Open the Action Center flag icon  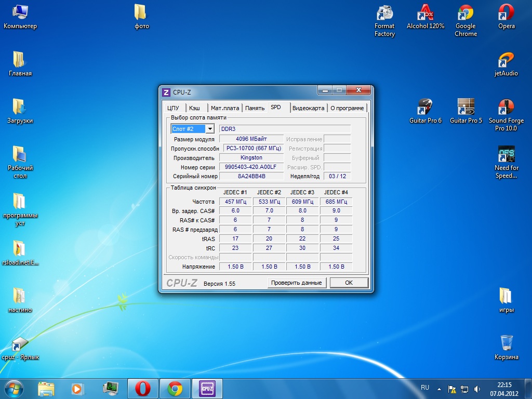[452, 389]
